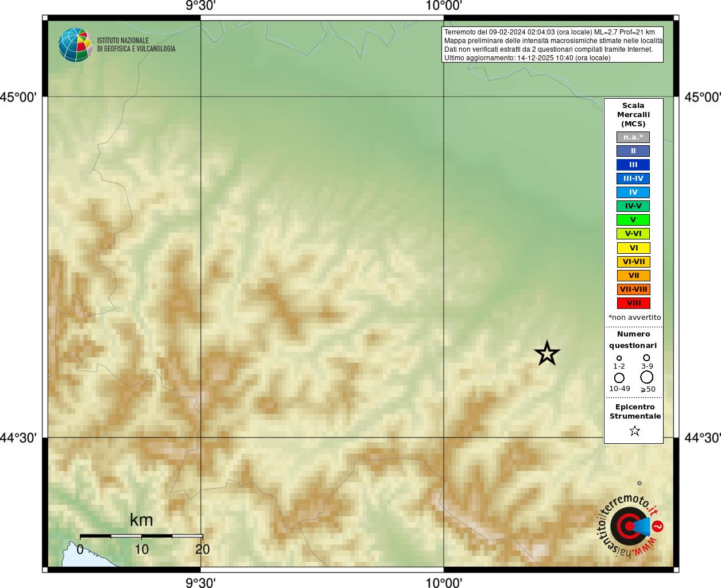Select the green intensity V swatch
The image size is (721, 588).
633,220
